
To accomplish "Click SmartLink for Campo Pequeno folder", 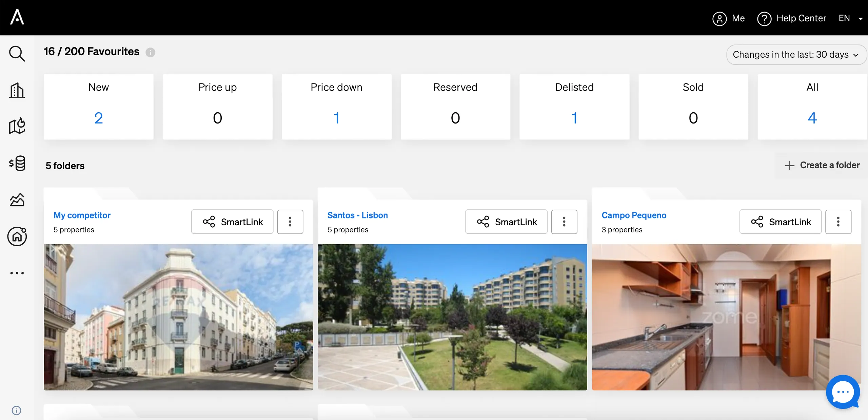I will 780,222.
